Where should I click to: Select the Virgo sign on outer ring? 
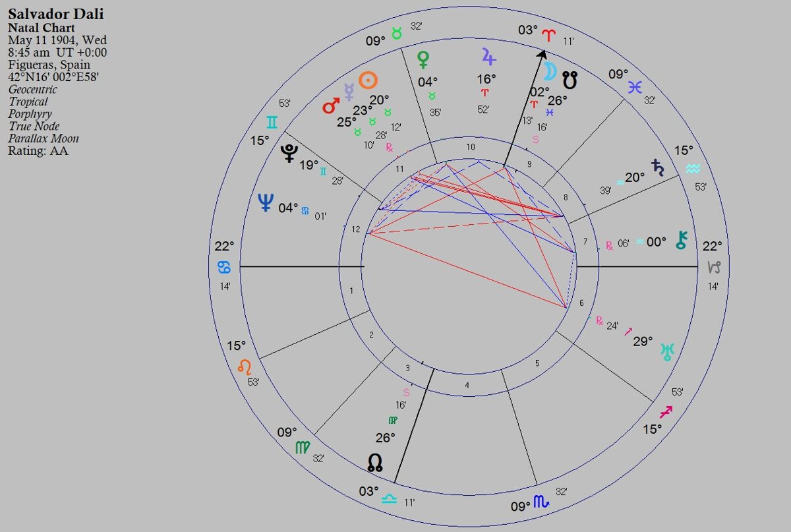click(x=303, y=448)
